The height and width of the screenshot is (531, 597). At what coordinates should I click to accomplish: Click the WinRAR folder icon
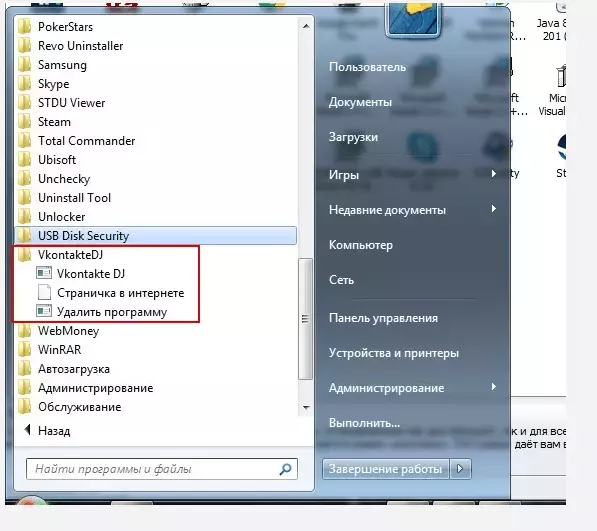pos(25,350)
